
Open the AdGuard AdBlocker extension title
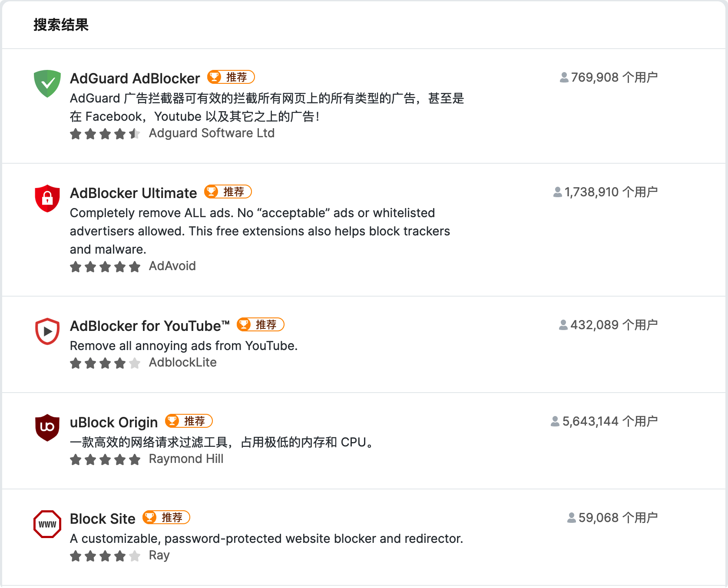click(x=135, y=78)
